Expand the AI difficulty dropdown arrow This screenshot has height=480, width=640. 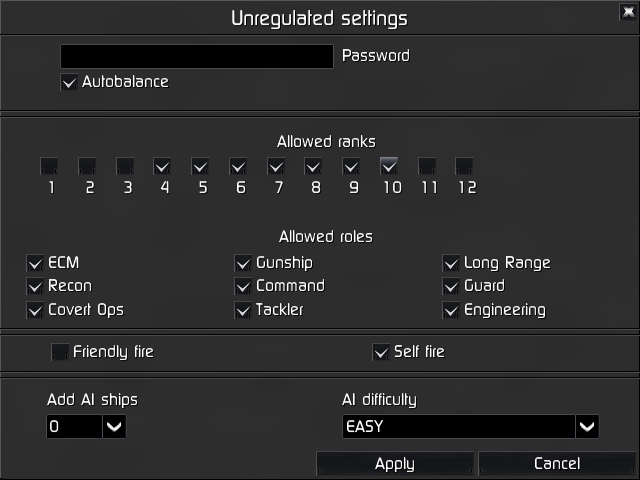tap(587, 427)
